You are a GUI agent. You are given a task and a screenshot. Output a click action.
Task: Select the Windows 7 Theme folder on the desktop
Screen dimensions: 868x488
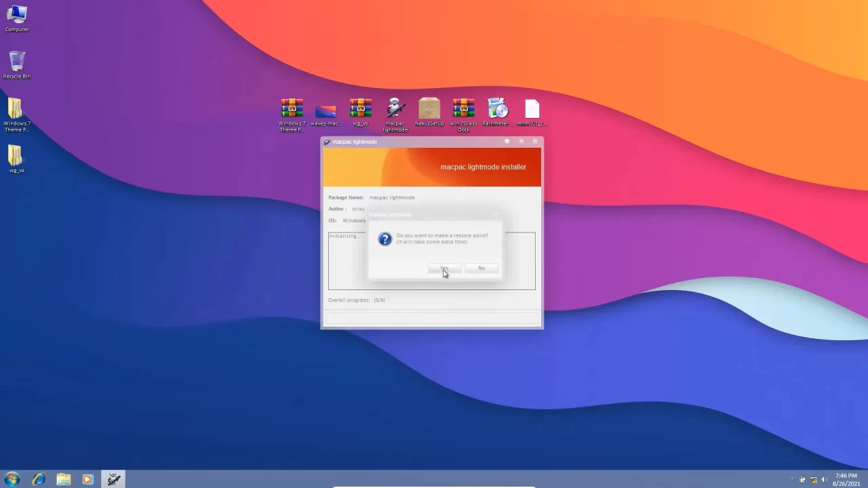point(17,115)
